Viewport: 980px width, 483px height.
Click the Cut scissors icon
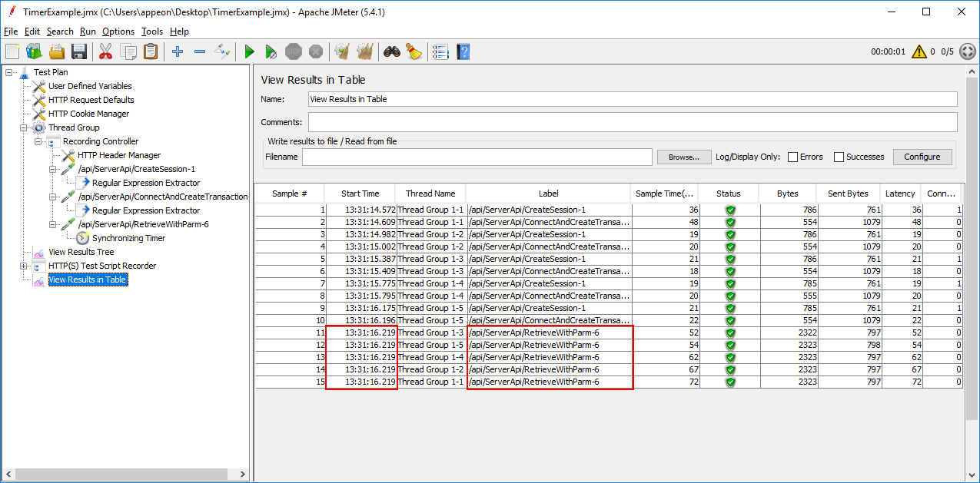tap(106, 51)
